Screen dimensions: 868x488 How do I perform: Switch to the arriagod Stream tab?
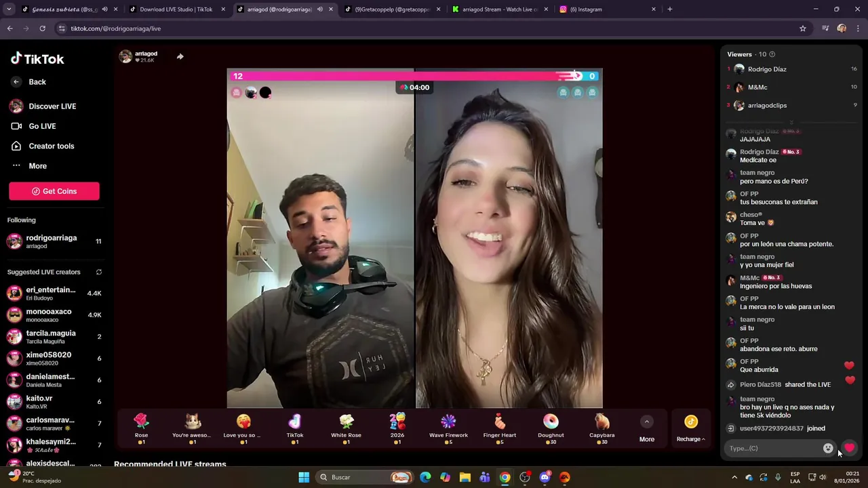point(500,9)
